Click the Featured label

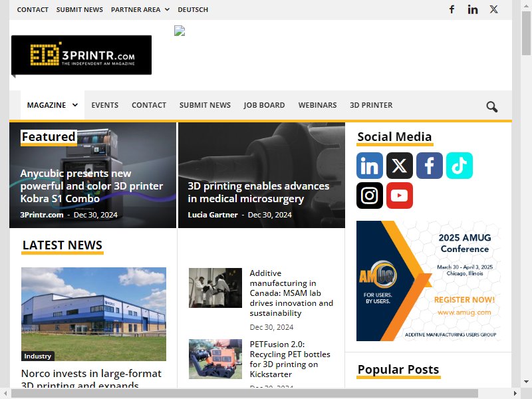49,137
